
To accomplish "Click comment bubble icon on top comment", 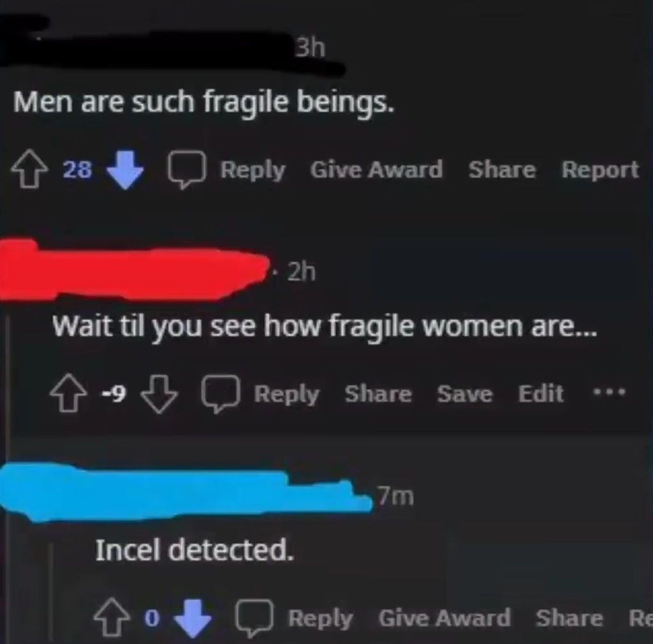I will point(187,170).
